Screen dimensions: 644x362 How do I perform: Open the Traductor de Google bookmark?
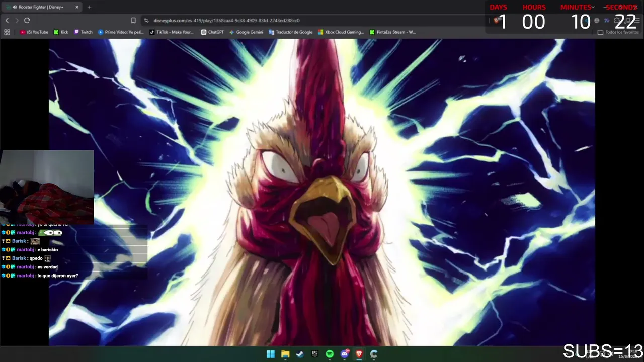[291, 32]
